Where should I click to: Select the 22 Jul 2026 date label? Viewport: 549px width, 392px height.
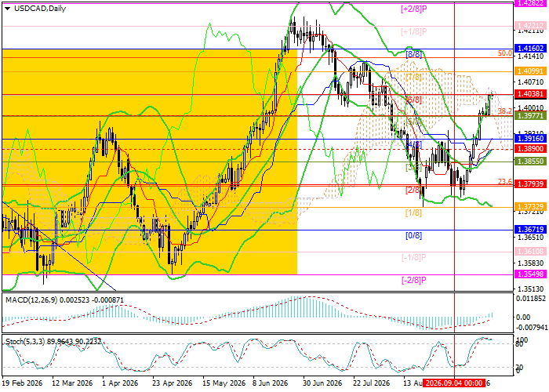(371, 383)
